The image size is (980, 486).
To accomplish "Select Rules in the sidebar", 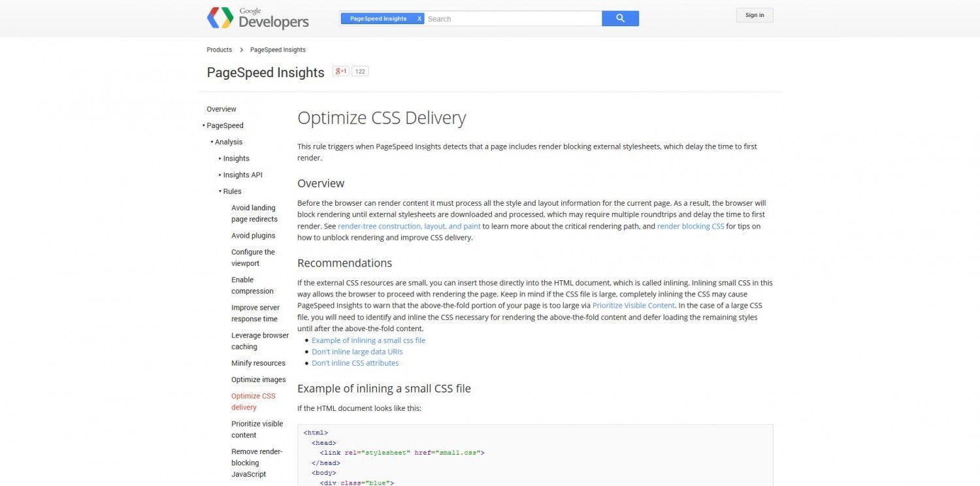I will pyautogui.click(x=233, y=191).
